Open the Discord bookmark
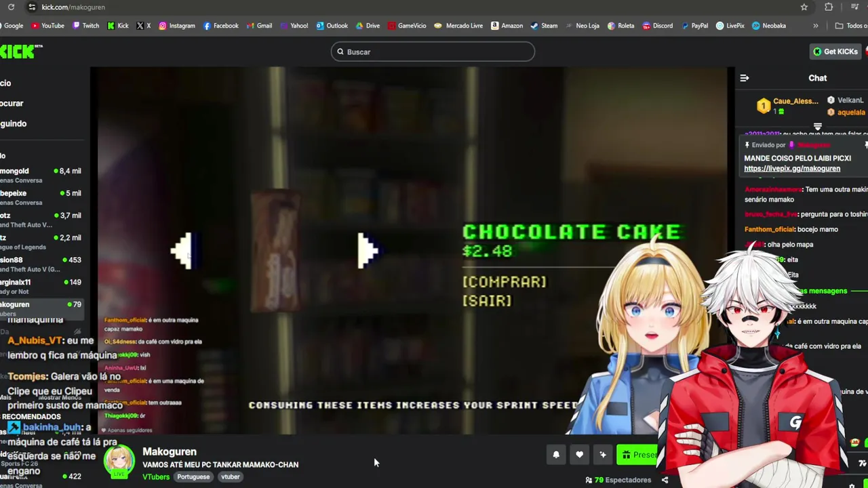Screen dimensions: 868x488 coord(657,26)
